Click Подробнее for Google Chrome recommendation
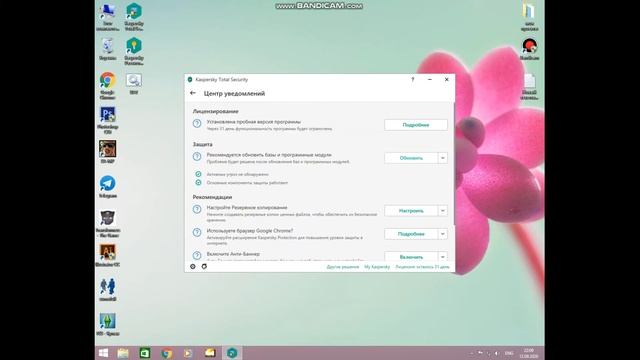640x360 pixels. click(x=411, y=234)
